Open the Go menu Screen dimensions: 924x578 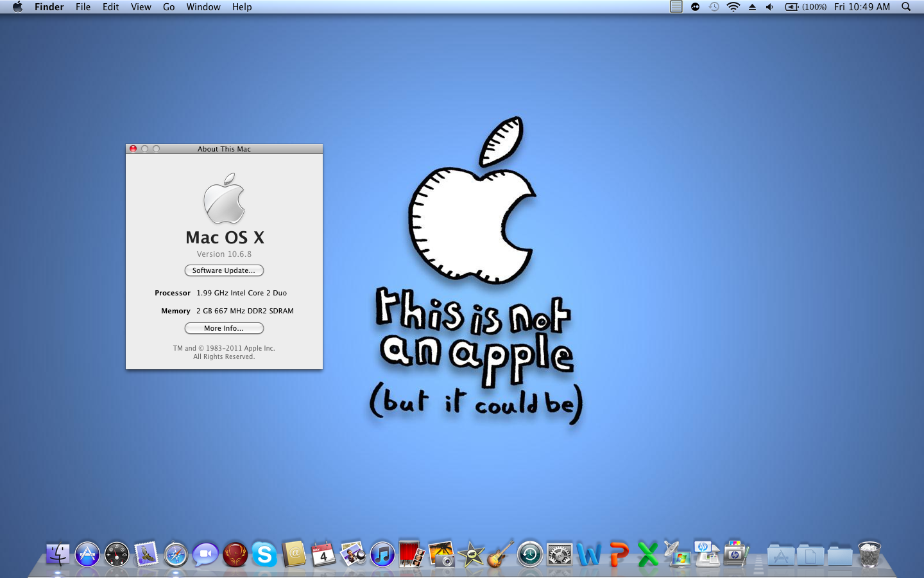[x=169, y=7]
